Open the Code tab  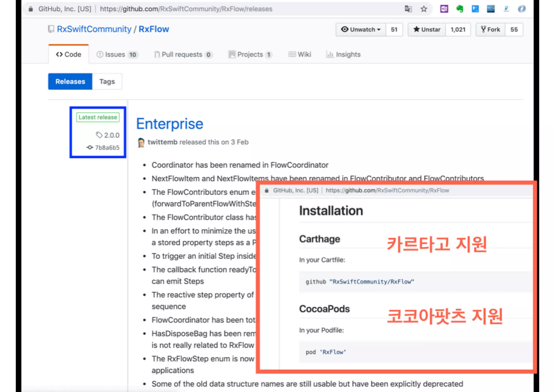tap(69, 54)
